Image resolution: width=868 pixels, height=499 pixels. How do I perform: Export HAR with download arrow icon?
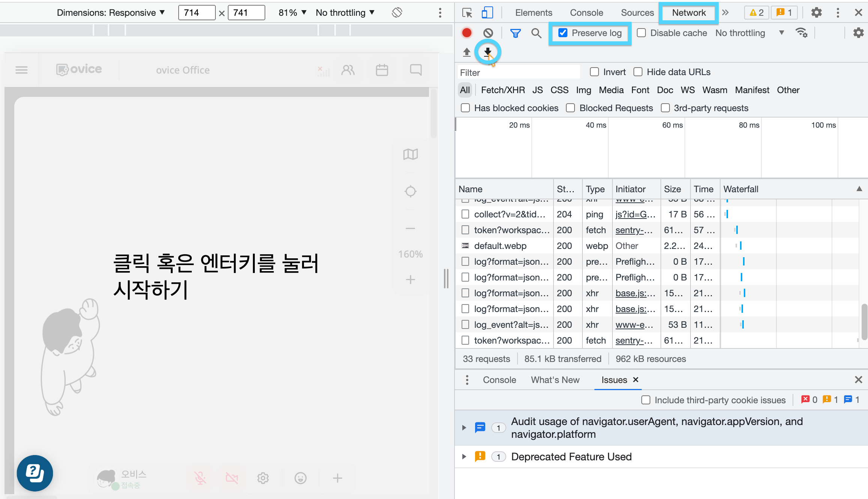487,52
